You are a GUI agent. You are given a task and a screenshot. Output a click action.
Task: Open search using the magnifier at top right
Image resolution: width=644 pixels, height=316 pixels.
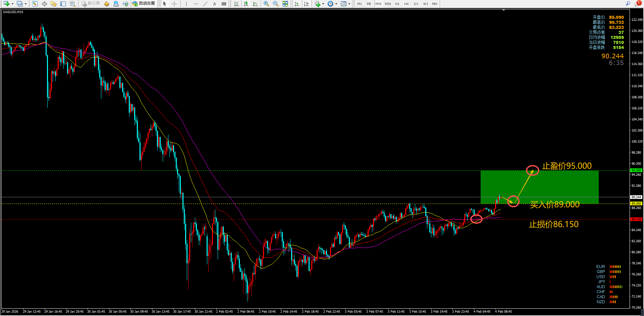click(x=628, y=4)
